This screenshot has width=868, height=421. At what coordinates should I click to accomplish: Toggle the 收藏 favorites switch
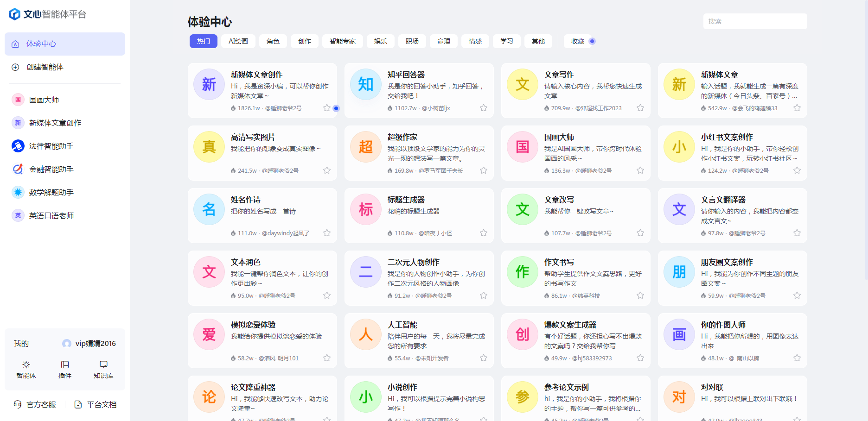(592, 41)
